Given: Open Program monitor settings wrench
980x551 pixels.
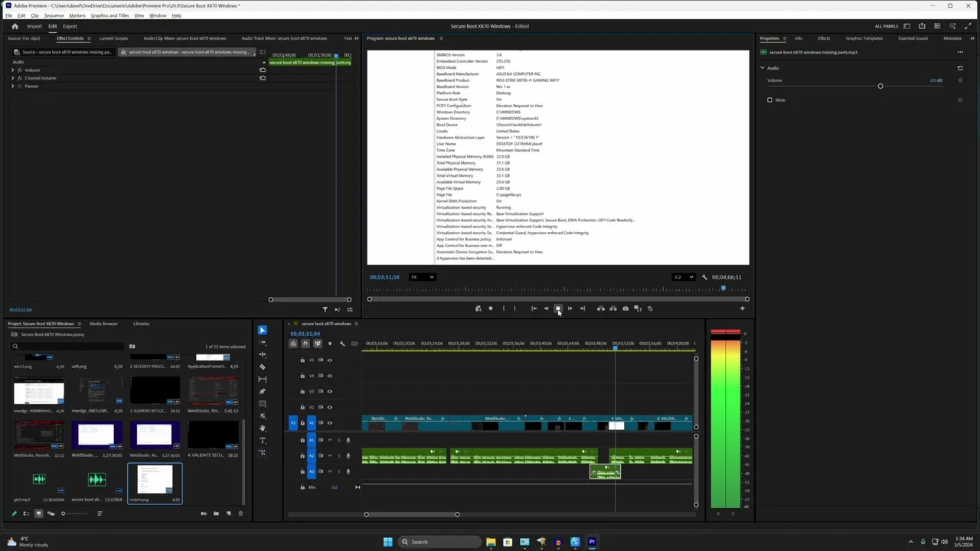Looking at the screenshot, I should tap(704, 277).
